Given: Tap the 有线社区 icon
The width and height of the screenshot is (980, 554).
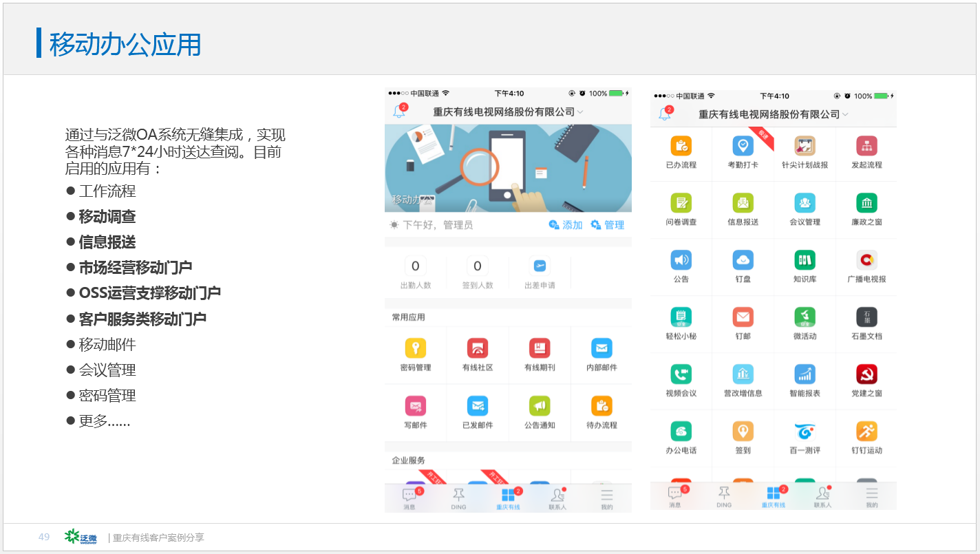Looking at the screenshot, I should (478, 348).
